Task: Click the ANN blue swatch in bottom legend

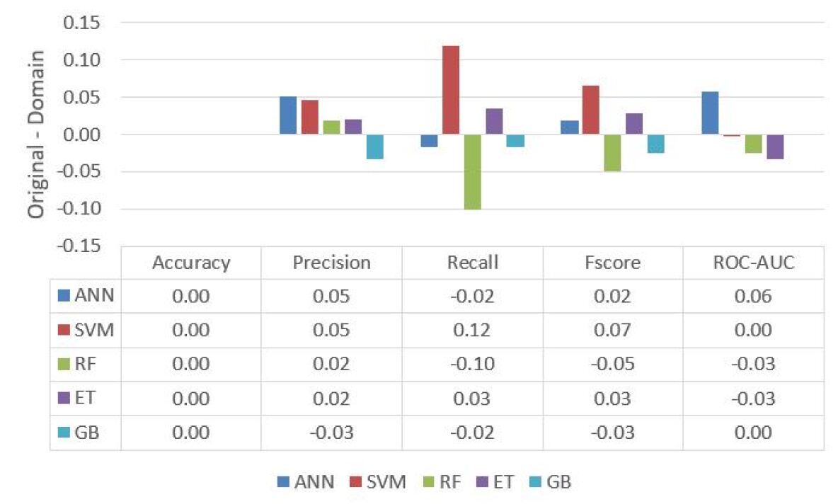Action: click(x=282, y=483)
